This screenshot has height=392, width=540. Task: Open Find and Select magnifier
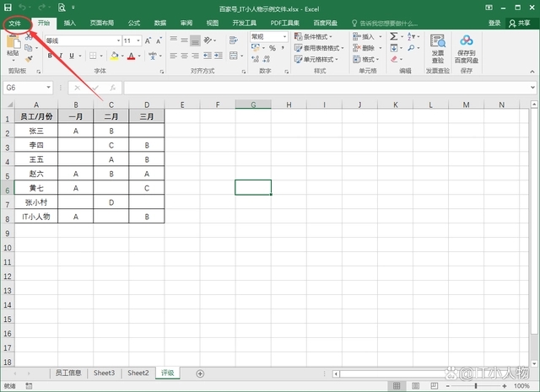(x=411, y=48)
